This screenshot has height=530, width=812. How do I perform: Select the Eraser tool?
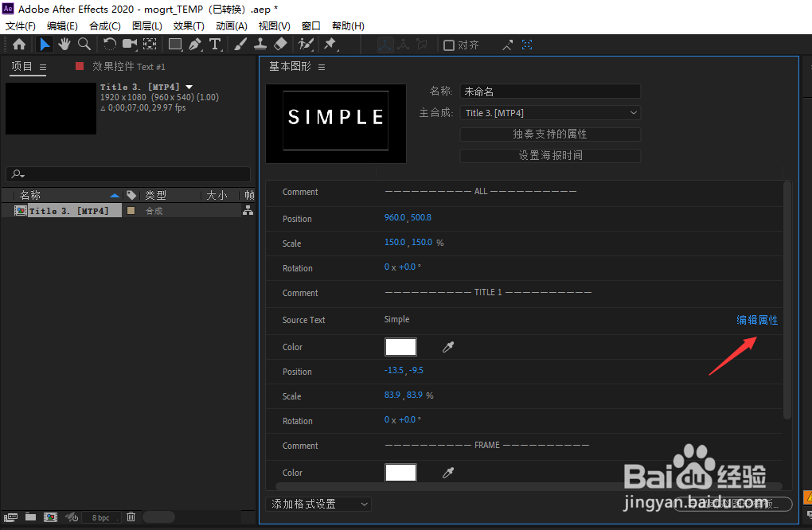click(280, 45)
